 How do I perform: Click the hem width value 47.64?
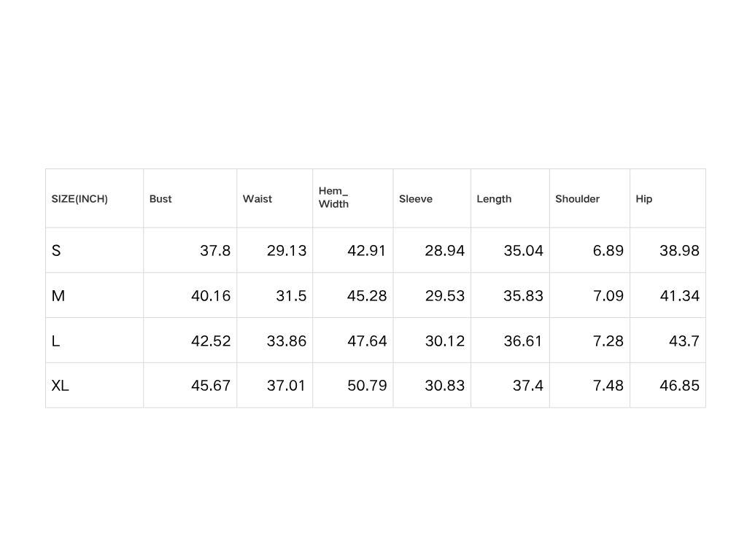(x=367, y=341)
